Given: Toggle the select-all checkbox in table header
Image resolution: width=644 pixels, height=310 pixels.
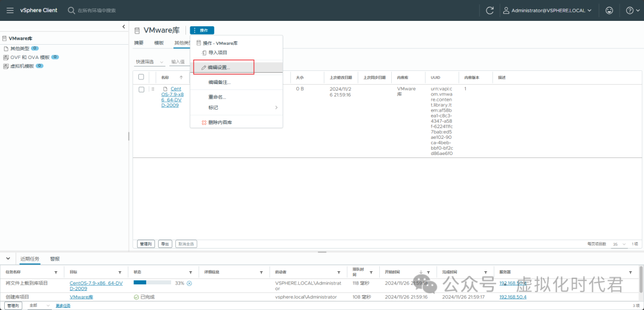Looking at the screenshot, I should coord(141,77).
